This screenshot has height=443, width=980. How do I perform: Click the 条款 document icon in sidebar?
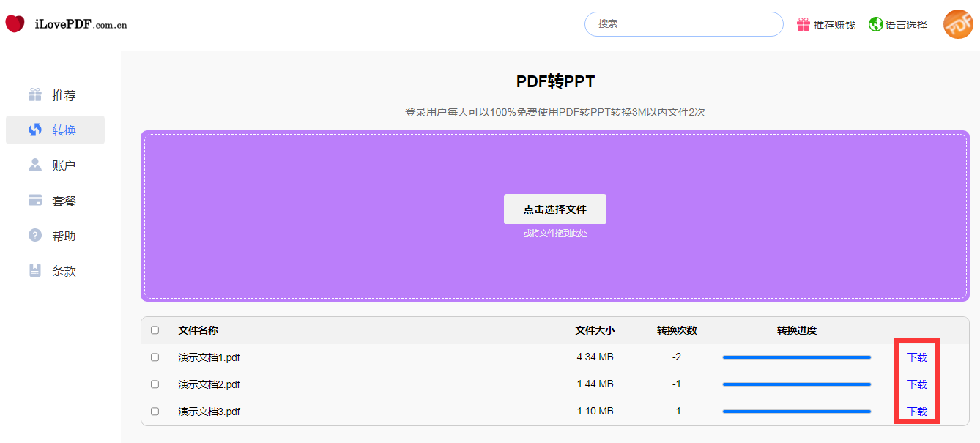(x=35, y=271)
